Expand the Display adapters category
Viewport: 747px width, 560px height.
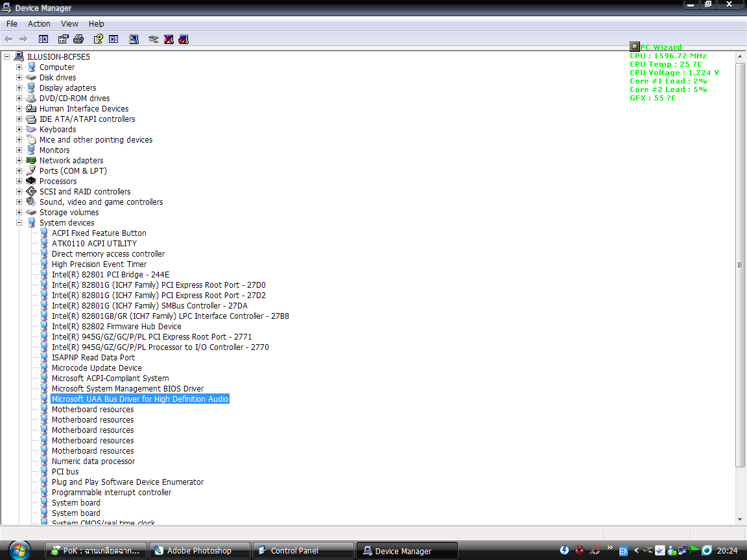(19, 88)
